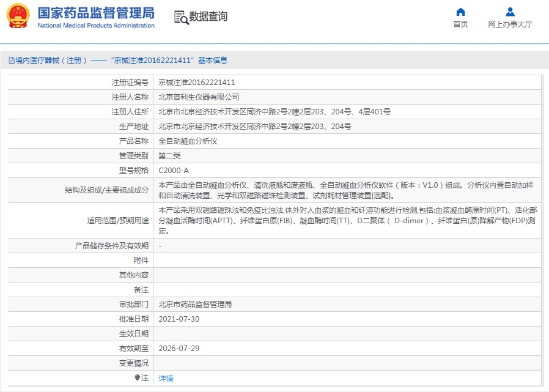Click the 网上办事大厅 text label
Image resolution: width=549 pixels, height=392 pixels.
[510, 24]
